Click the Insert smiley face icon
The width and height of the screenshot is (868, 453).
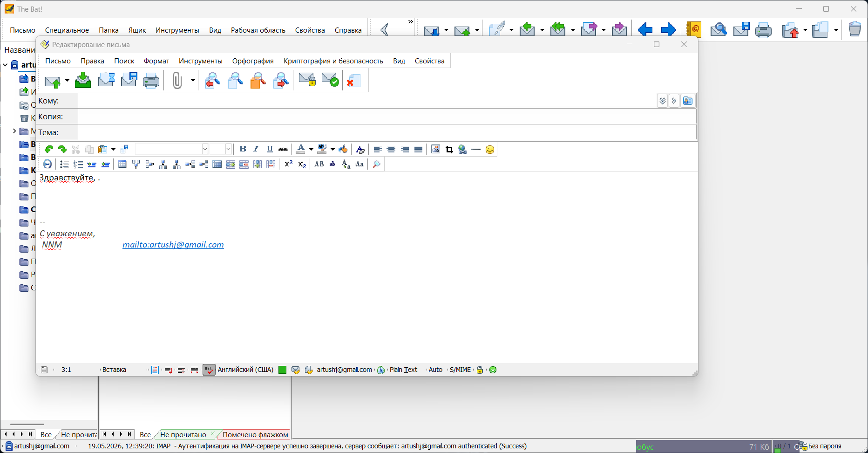[490, 149]
